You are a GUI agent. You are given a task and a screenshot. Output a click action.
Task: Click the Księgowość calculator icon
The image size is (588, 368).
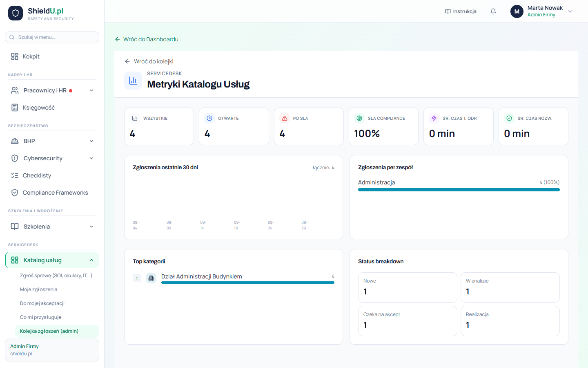15,108
